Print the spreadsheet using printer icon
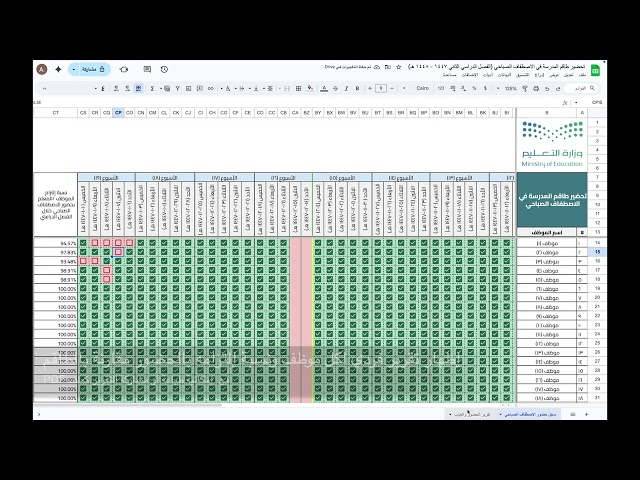This screenshot has width=640, height=480. (x=536, y=88)
